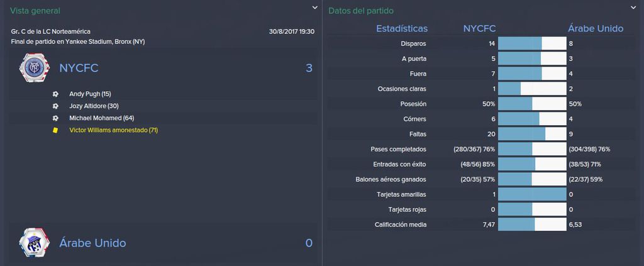Viewport: 644px width, 266px height.
Task: Click goal icon beside Jozy Altidore
Action: (x=55, y=106)
